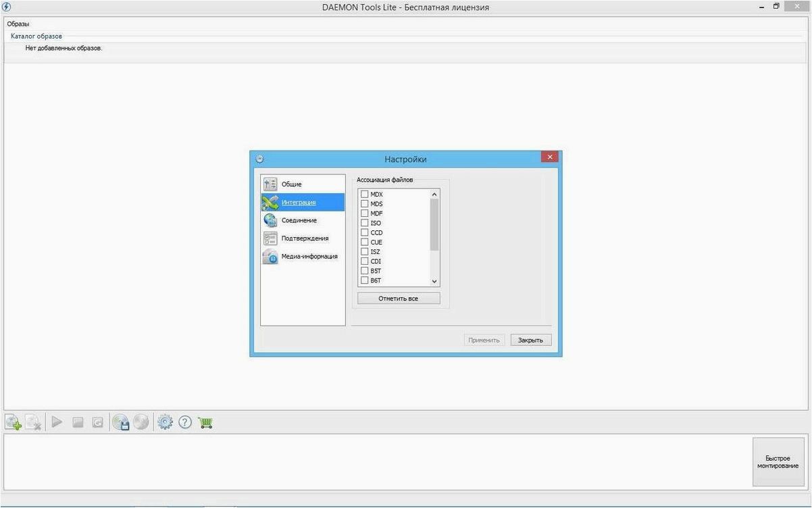Open the Соединение settings section
This screenshot has height=508, width=812.
tap(303, 220)
